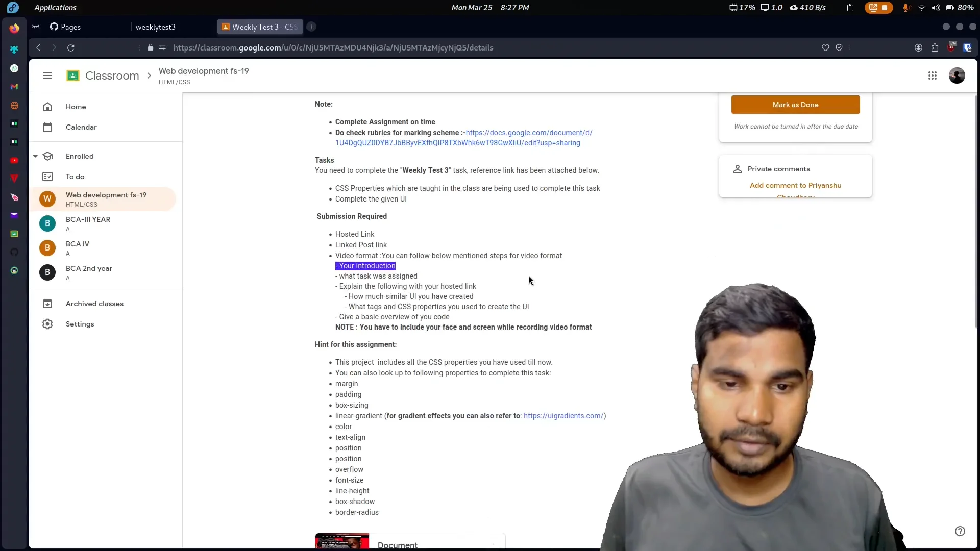Open Calendar in sidebar
The image size is (980, 551).
106,127
